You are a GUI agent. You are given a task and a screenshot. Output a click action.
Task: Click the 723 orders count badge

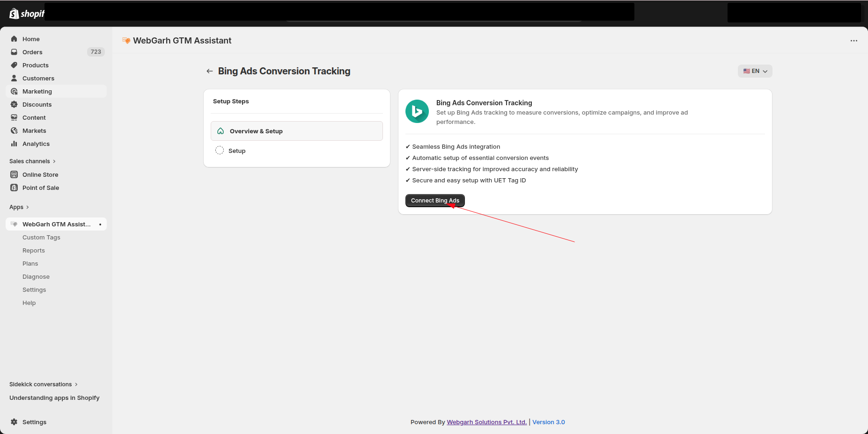click(96, 52)
